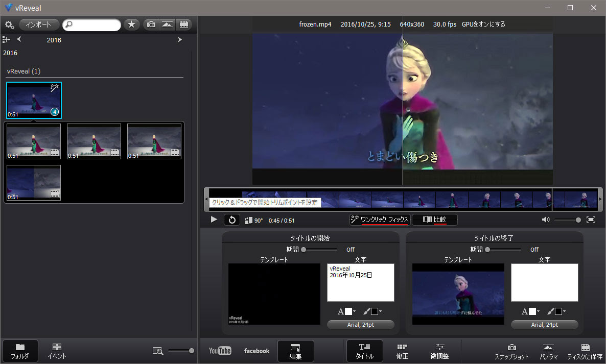Adjust the start title 期間 duration slider

click(319, 250)
